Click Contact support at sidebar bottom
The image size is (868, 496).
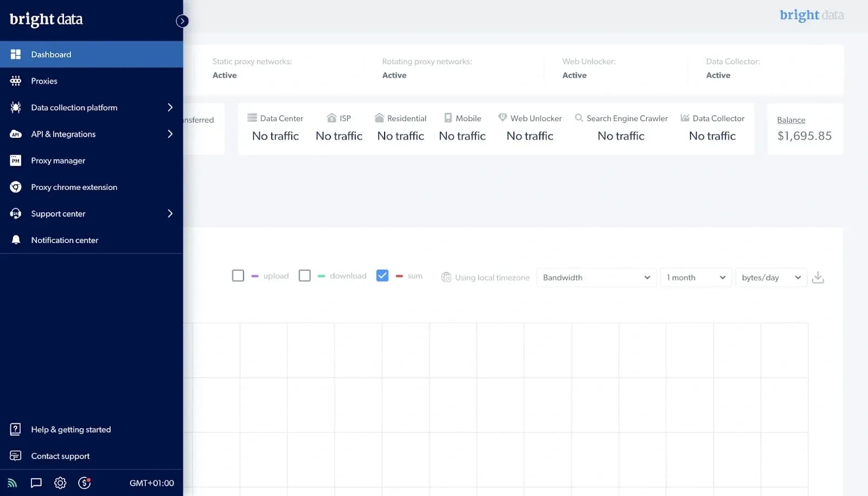tap(60, 456)
